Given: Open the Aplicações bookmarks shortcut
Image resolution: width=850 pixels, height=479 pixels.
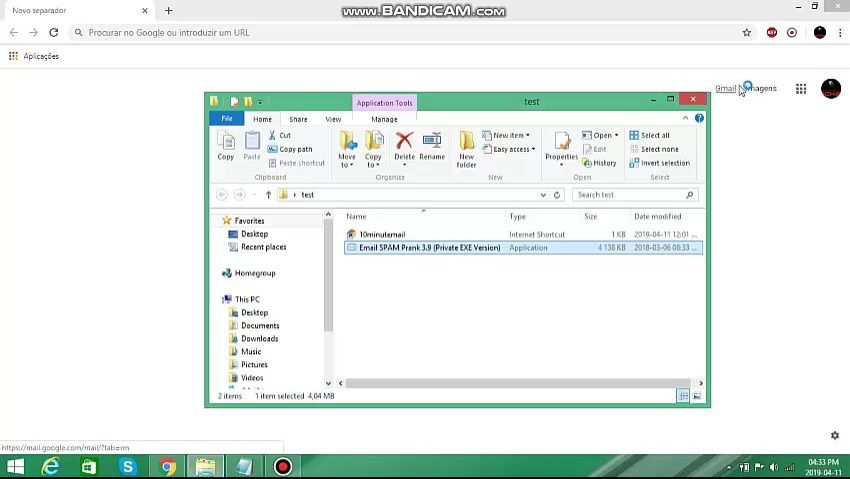Looking at the screenshot, I should [x=34, y=56].
